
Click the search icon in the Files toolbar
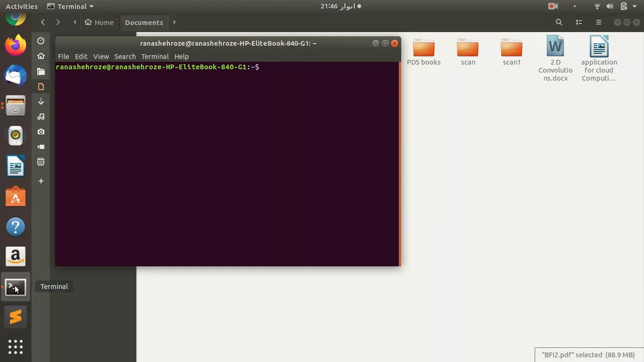click(558, 22)
